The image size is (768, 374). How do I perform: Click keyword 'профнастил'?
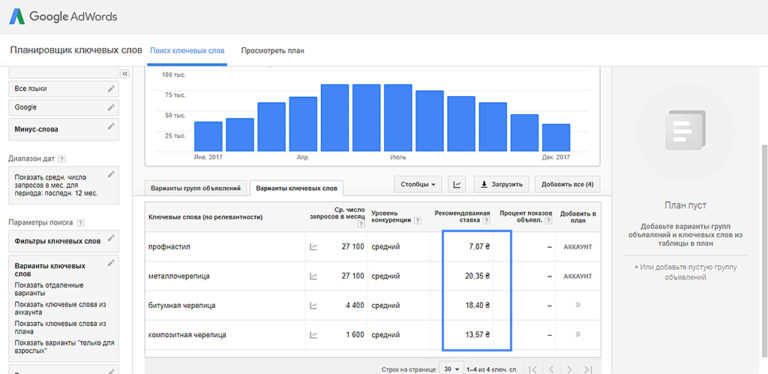pos(169,247)
